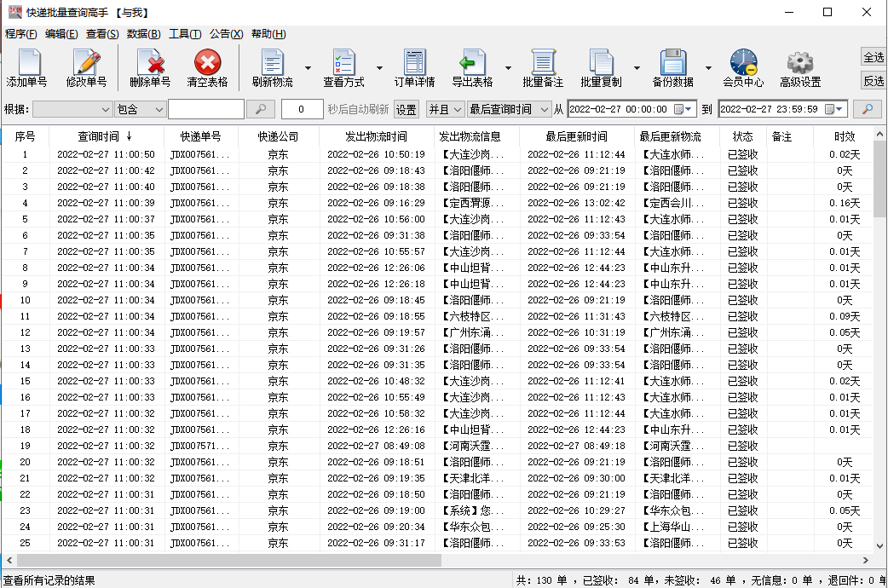Viewport: 888px width, 588px height.
Task: Click the 设置 button beside auto refresh
Action: tap(407, 109)
